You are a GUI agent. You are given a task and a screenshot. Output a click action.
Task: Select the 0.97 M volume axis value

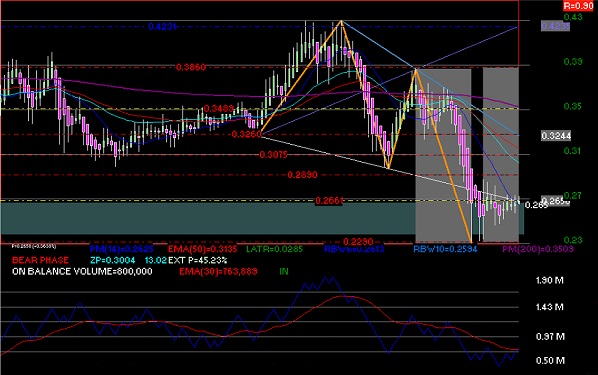550,336
